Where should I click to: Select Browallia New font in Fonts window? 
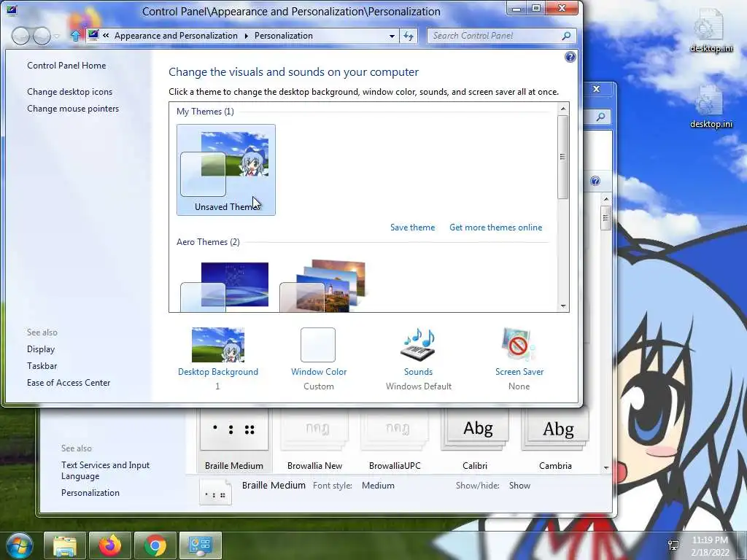pos(314,440)
